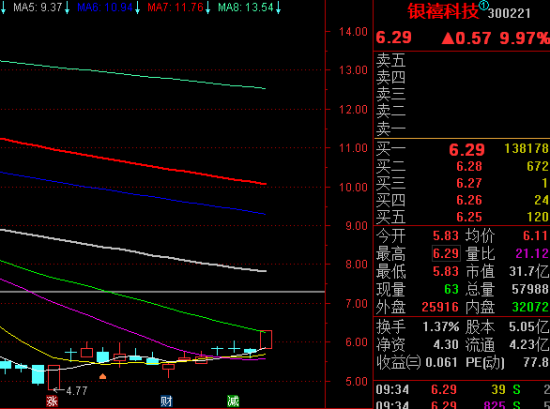Click the green 减 holdings-reduction marker icon

(x=233, y=401)
